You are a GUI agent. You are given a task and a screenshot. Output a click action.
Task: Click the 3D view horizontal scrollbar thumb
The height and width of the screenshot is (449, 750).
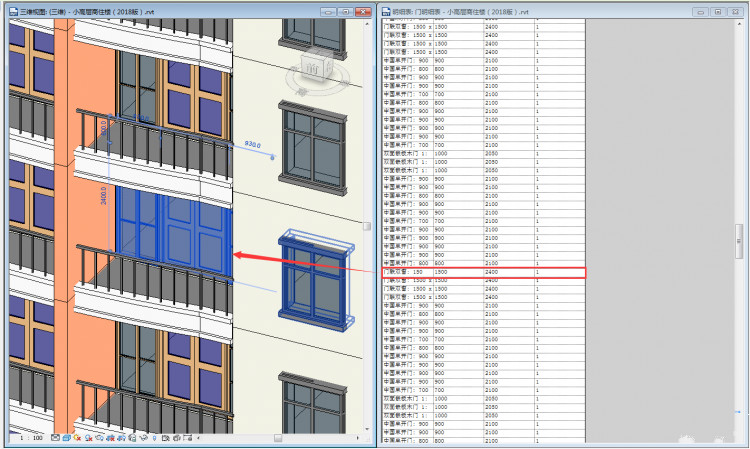pos(278,438)
